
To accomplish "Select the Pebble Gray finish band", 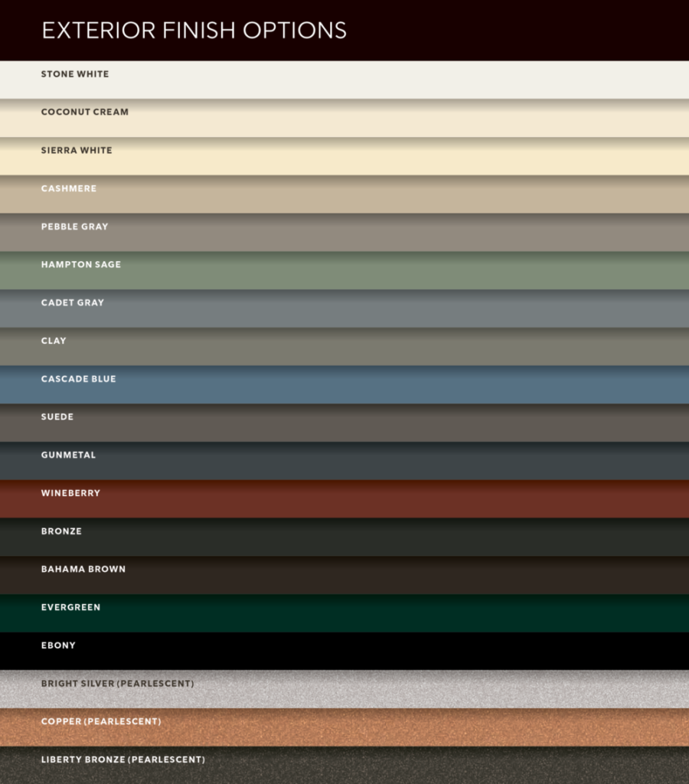I will pyautogui.click(x=344, y=233).
